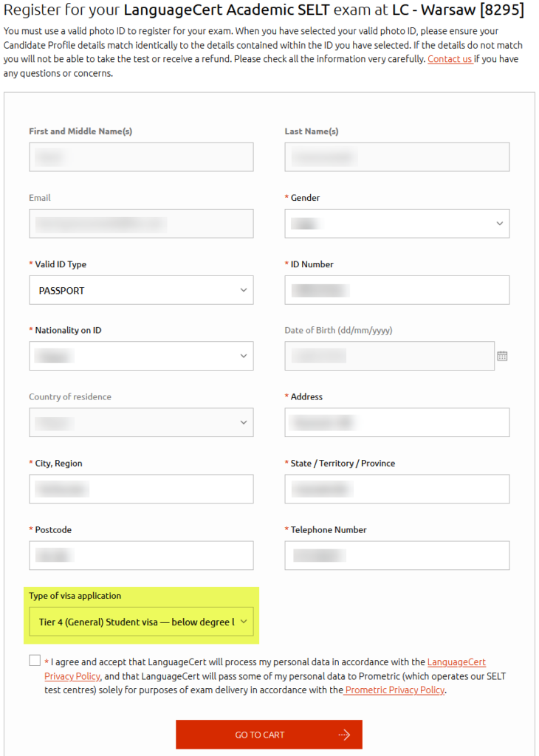Follow the Prometric Privacy Policy link
Viewport: 539px width, 756px height.
click(395, 690)
